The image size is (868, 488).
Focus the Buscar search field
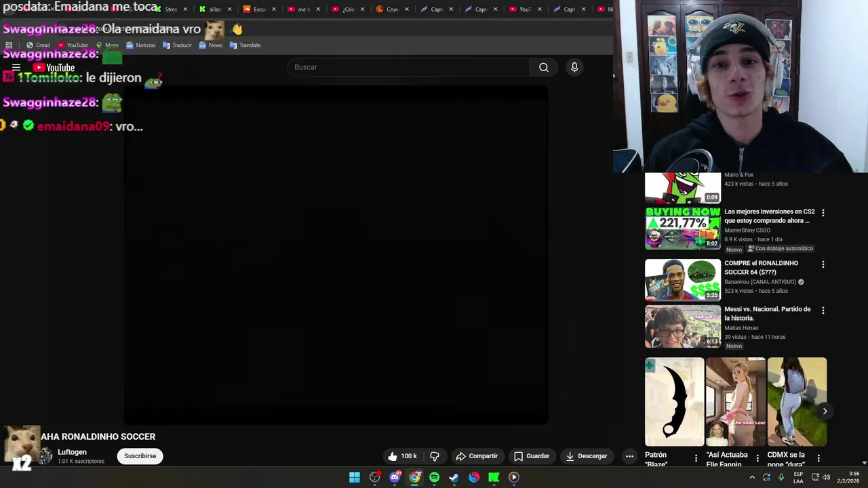(x=409, y=67)
